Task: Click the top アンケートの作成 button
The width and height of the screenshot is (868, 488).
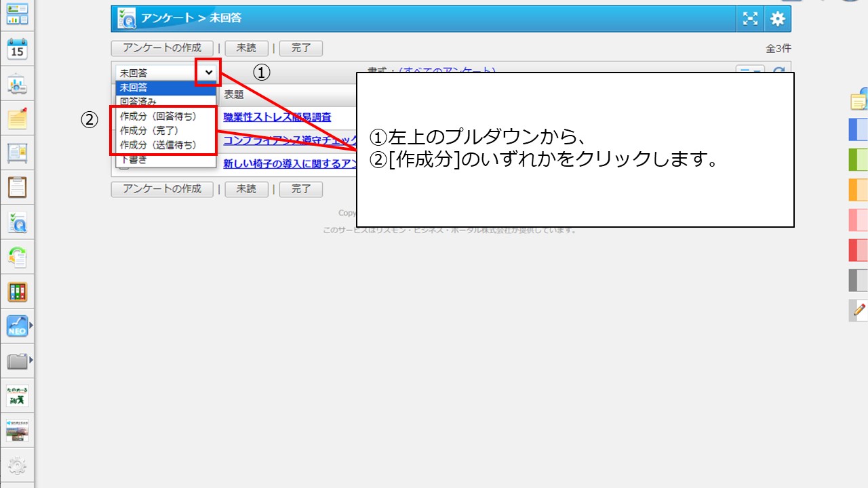Action: click(162, 48)
